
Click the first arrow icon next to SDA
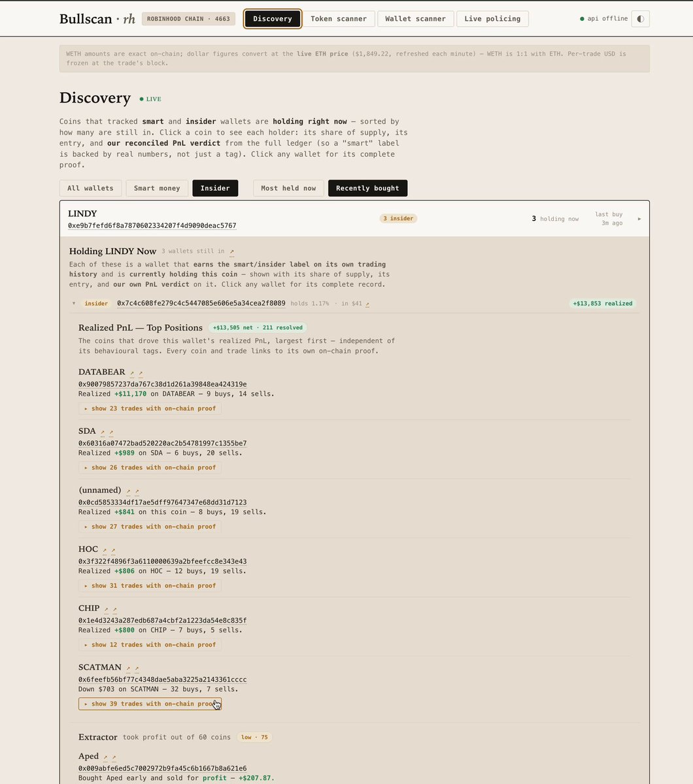point(103,432)
